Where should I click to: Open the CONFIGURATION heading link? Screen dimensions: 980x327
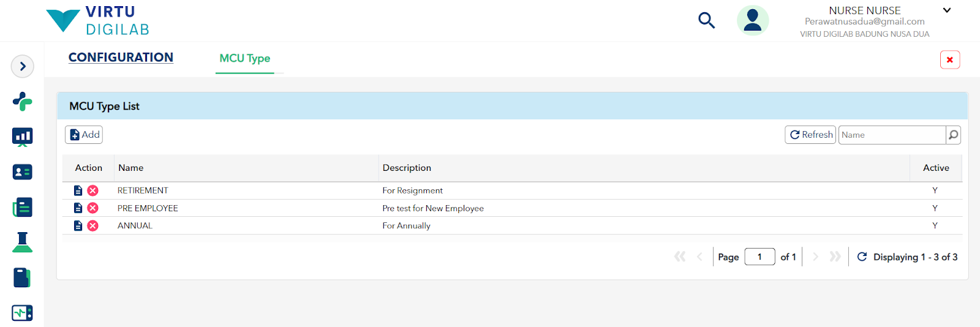121,58
